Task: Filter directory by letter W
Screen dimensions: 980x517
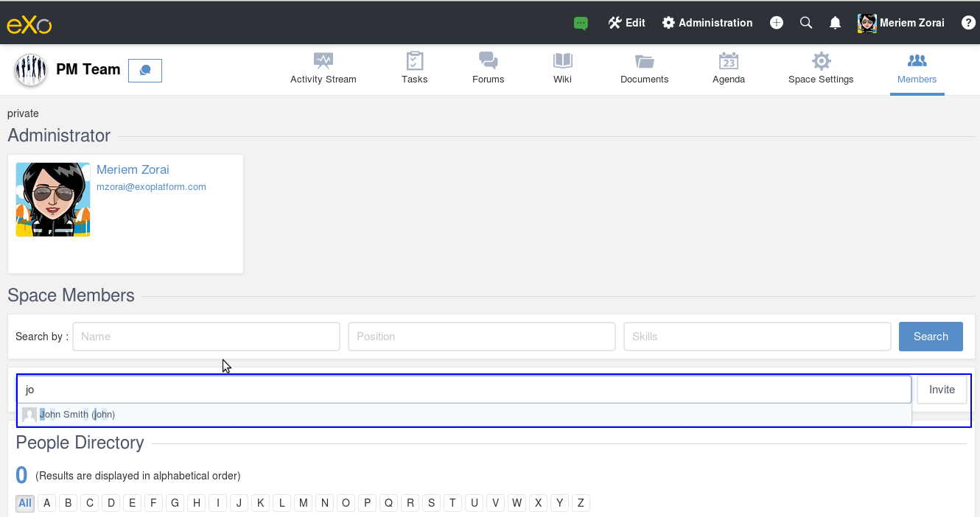Action: pyautogui.click(x=517, y=503)
